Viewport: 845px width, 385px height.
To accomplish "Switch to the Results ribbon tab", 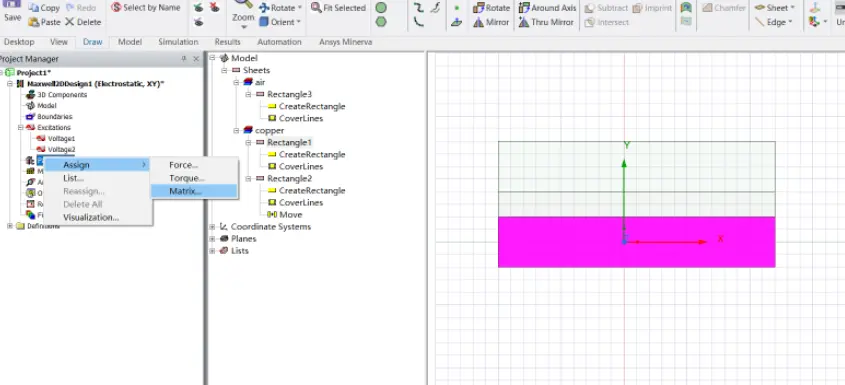I will [227, 42].
